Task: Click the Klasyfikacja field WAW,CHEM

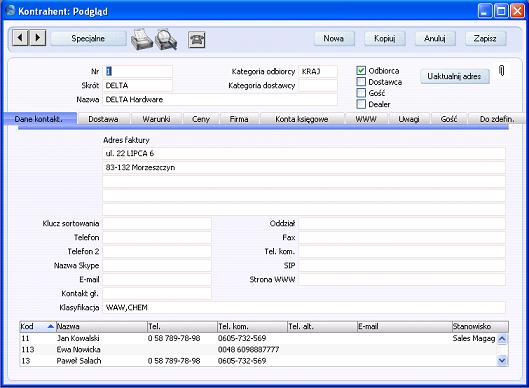Action: [x=304, y=307]
